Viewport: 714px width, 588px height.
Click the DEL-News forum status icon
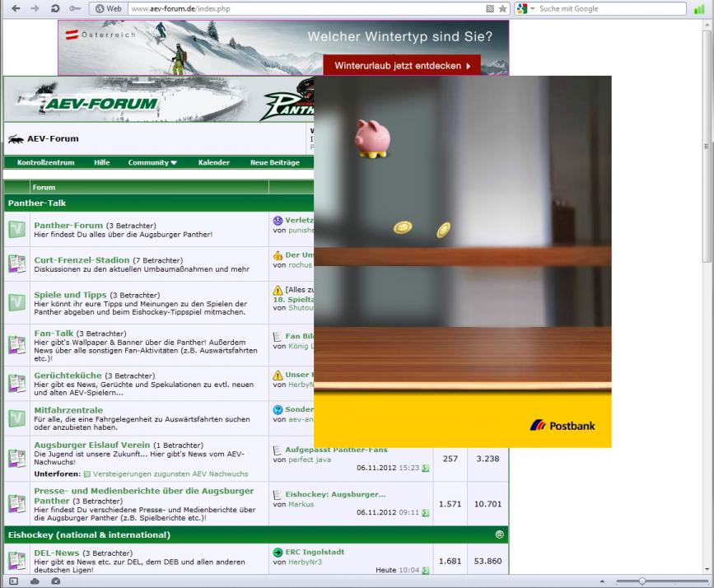16,561
